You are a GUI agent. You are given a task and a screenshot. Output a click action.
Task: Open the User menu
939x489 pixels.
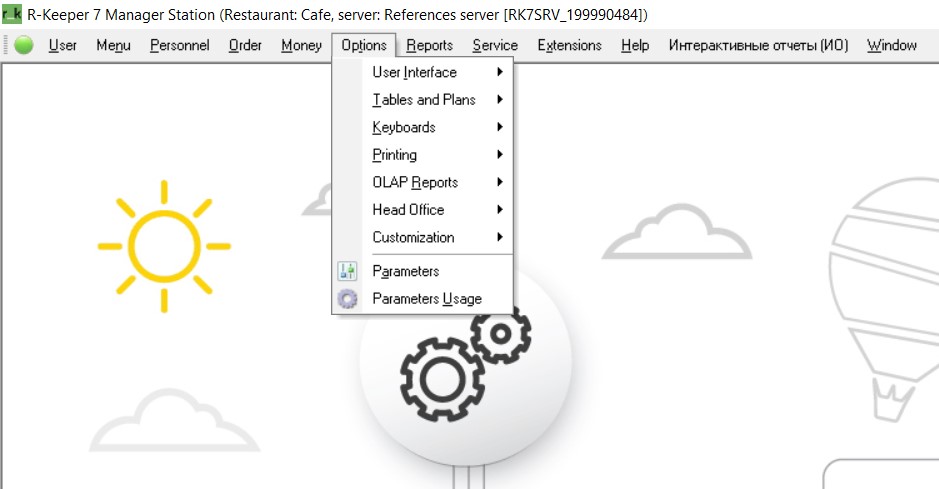[63, 45]
